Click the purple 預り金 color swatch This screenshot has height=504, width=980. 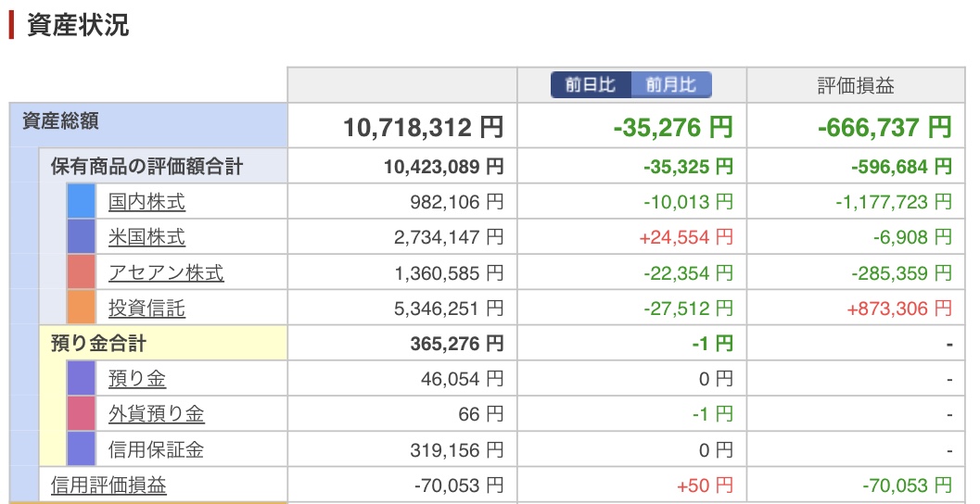(82, 379)
